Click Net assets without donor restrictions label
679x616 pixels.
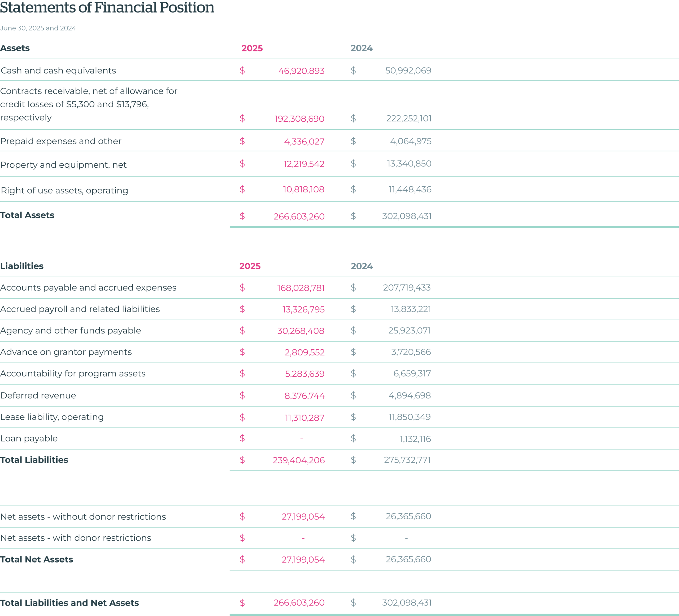tap(83, 517)
